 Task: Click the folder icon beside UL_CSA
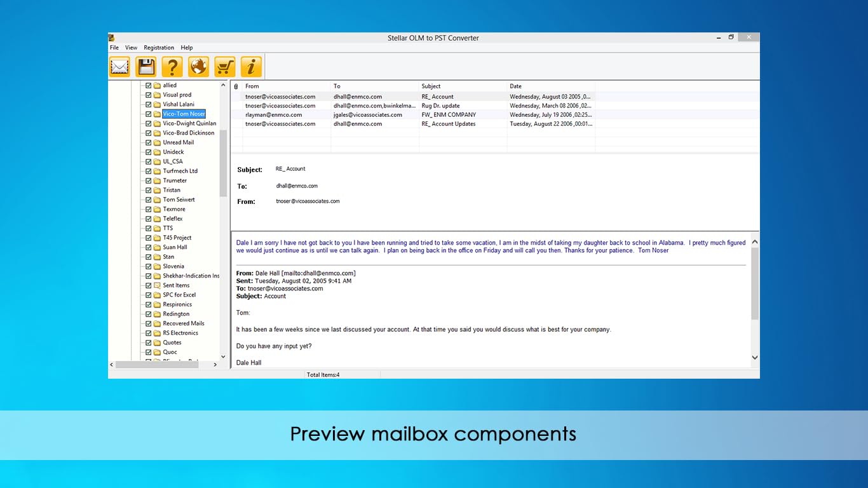[x=157, y=161]
